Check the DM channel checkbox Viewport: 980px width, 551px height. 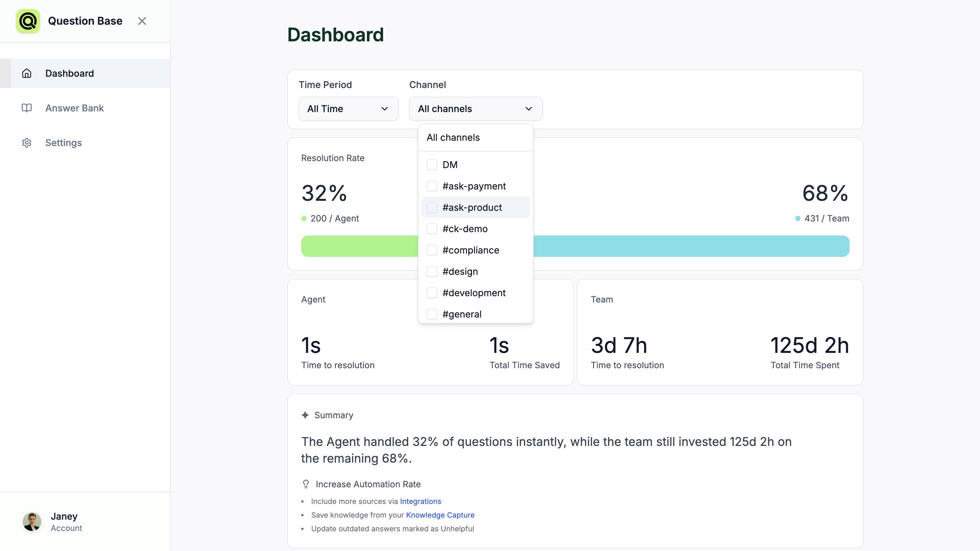pyautogui.click(x=432, y=165)
